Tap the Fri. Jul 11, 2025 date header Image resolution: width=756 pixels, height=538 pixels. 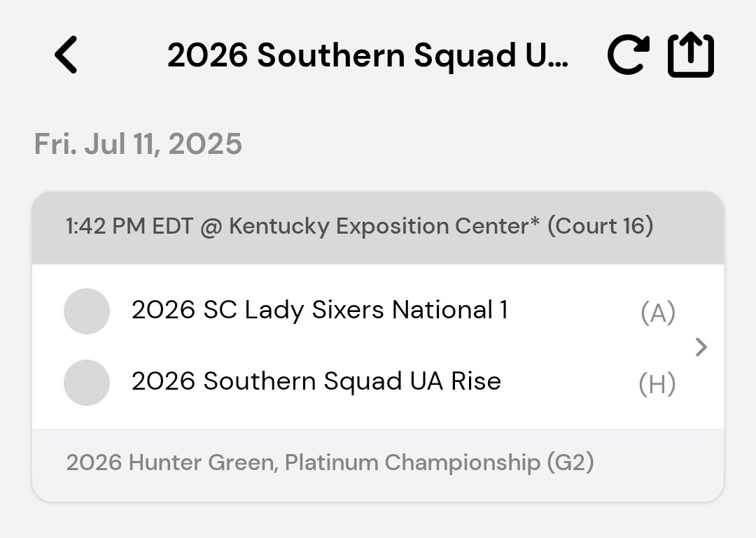pos(138,144)
